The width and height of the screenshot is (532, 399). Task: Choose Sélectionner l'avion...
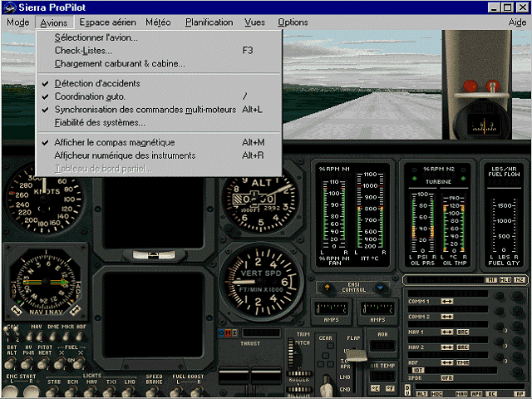tap(159, 37)
